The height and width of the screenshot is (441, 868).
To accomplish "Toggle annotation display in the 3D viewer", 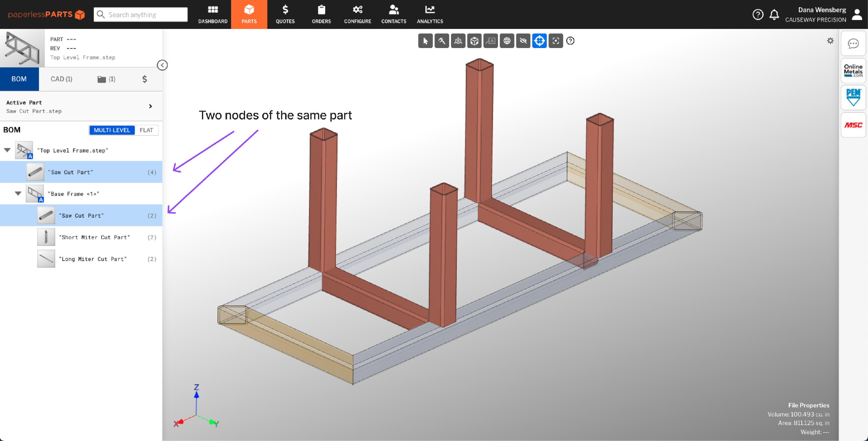I will tap(491, 41).
